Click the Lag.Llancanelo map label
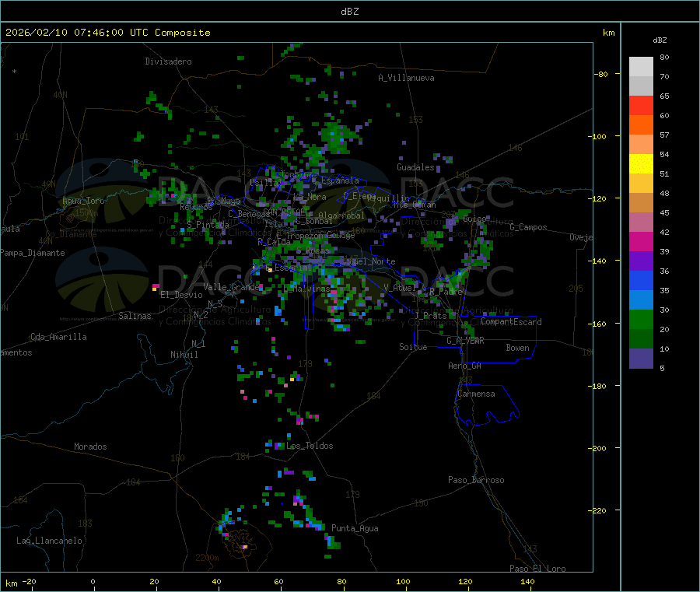700x592 pixels. 49,541
